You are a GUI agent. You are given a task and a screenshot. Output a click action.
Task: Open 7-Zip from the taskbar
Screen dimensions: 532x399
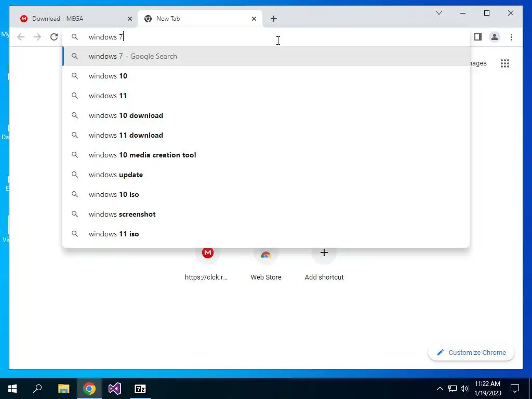140,389
